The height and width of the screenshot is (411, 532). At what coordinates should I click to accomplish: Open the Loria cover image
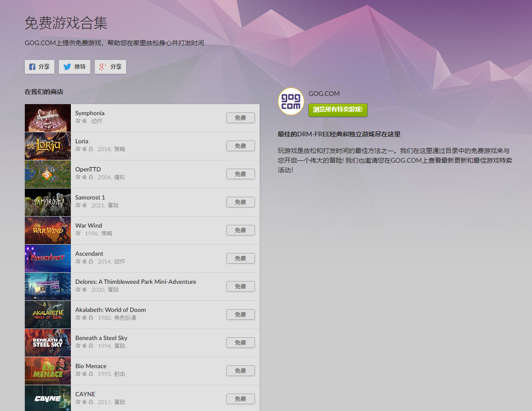48,146
